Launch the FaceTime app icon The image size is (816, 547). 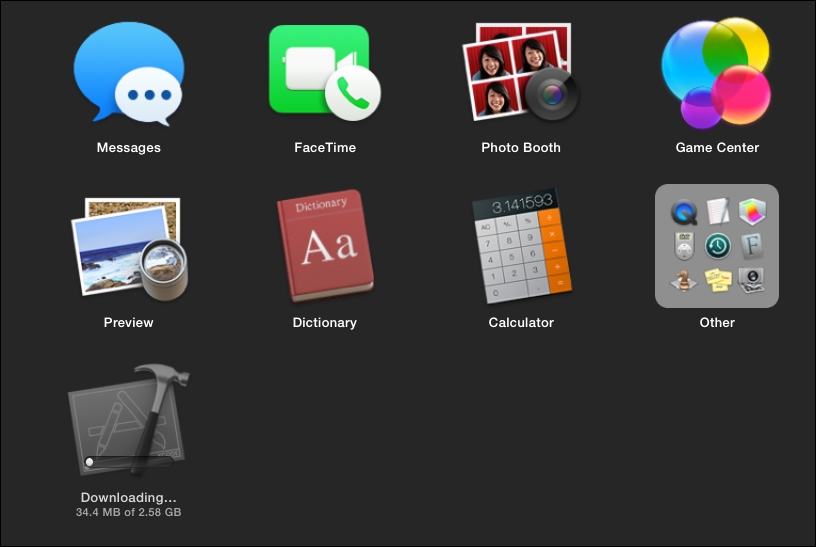[x=325, y=73]
